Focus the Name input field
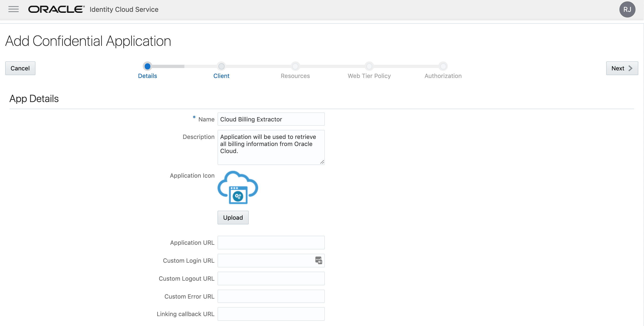The image size is (644, 326). pyautogui.click(x=271, y=119)
